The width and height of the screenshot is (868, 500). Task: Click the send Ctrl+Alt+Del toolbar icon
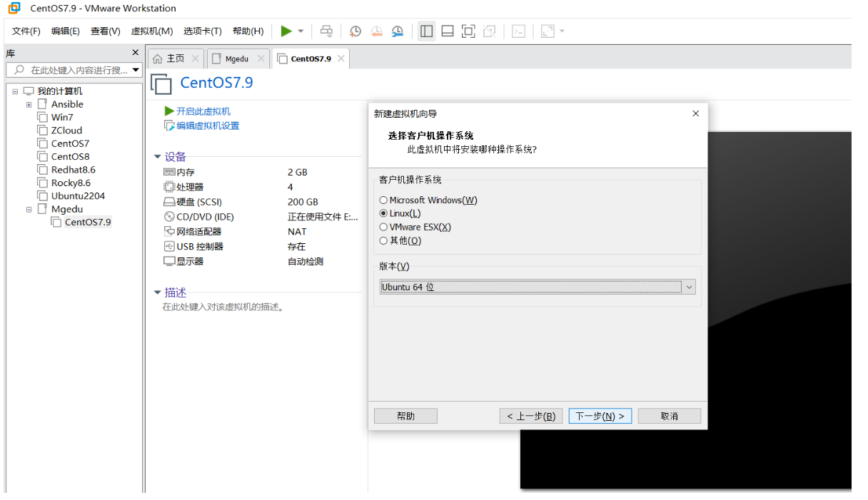[x=326, y=31]
